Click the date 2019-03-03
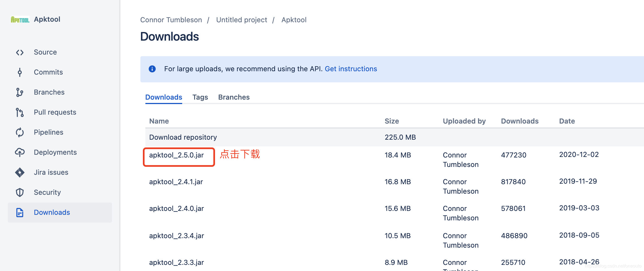 coord(579,208)
